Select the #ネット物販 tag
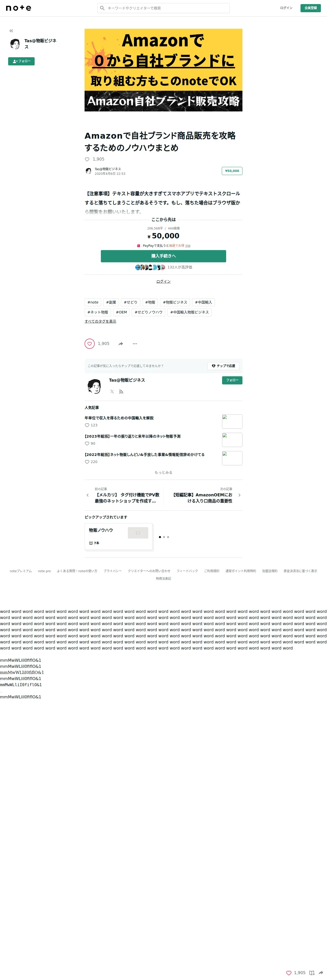327x980 pixels. pos(98,312)
